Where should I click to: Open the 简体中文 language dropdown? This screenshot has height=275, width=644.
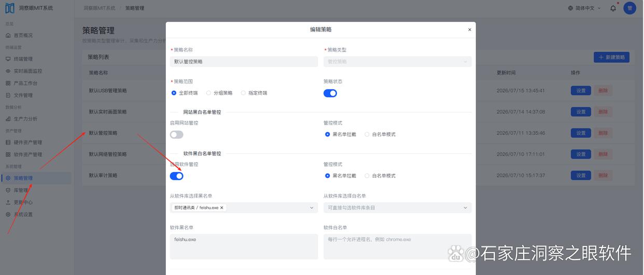pyautogui.click(x=585, y=8)
